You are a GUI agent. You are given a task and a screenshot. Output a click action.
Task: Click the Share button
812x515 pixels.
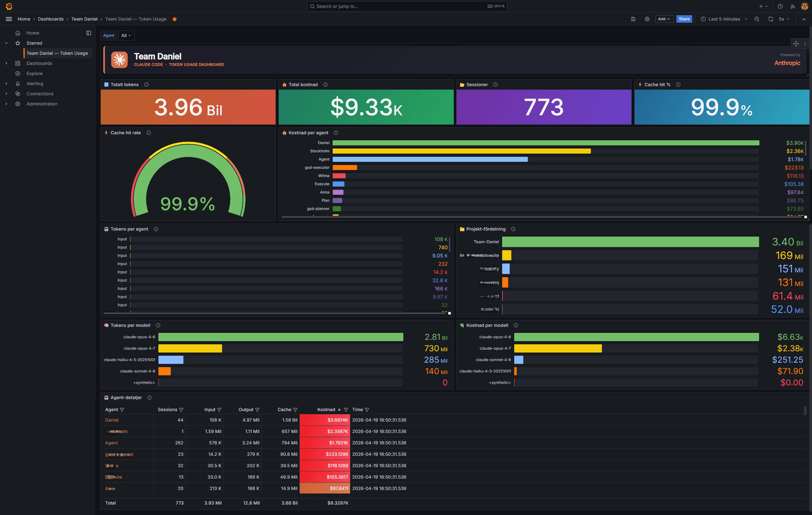click(x=684, y=19)
